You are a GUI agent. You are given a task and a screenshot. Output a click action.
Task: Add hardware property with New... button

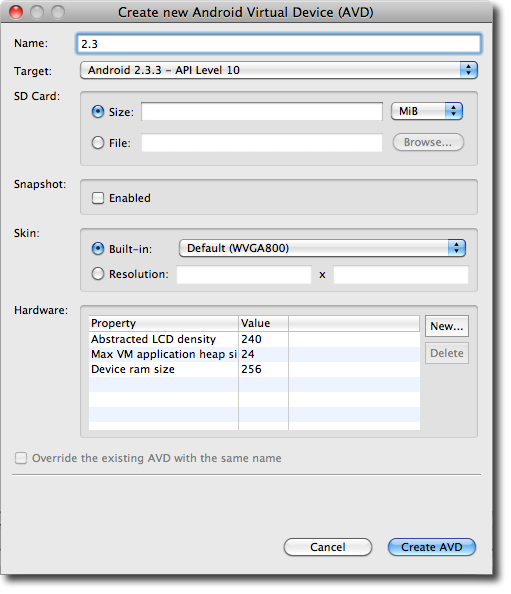tap(447, 326)
